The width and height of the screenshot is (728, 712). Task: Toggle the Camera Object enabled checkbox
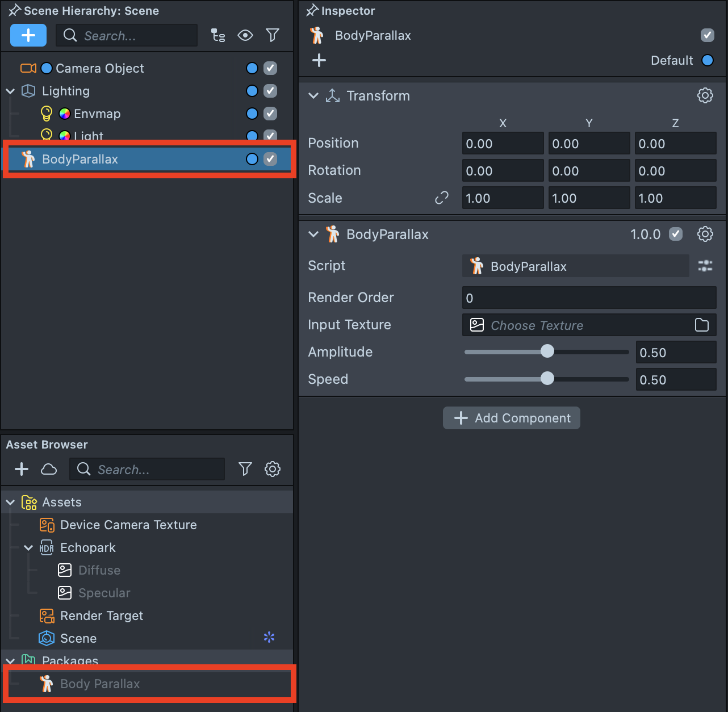270,68
